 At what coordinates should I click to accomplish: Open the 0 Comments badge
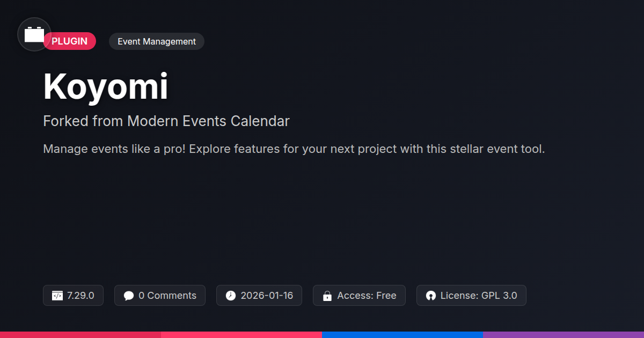click(x=160, y=296)
